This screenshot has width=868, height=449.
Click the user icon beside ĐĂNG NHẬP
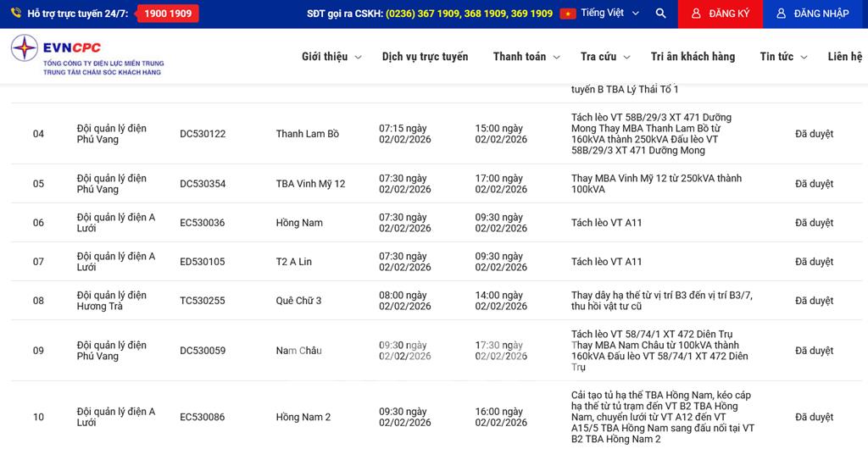point(781,14)
